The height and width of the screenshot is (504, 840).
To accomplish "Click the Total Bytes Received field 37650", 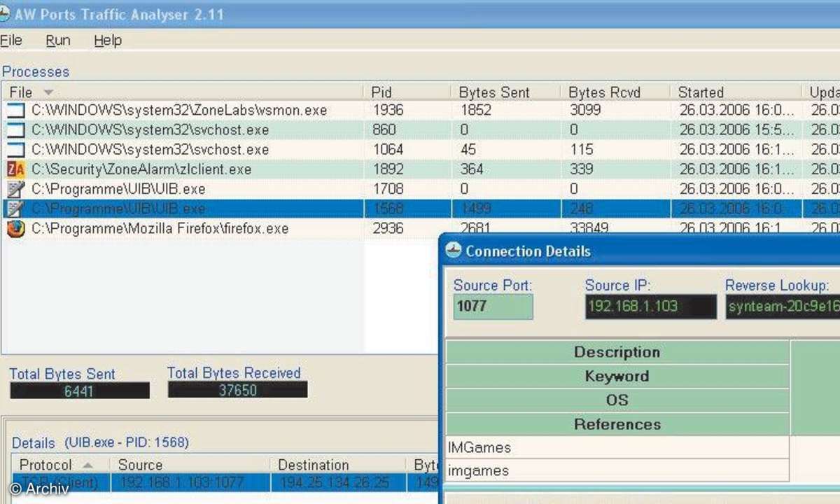I will click(x=237, y=390).
